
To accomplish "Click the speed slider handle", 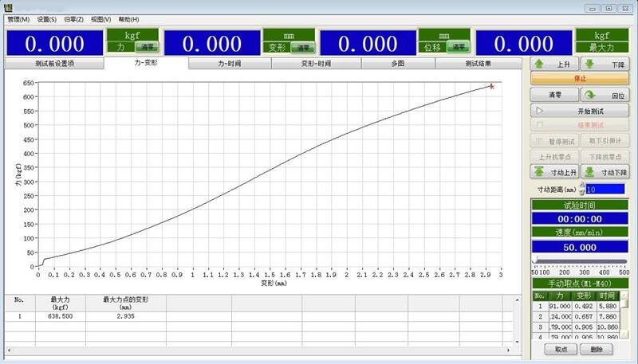I will tap(536, 260).
